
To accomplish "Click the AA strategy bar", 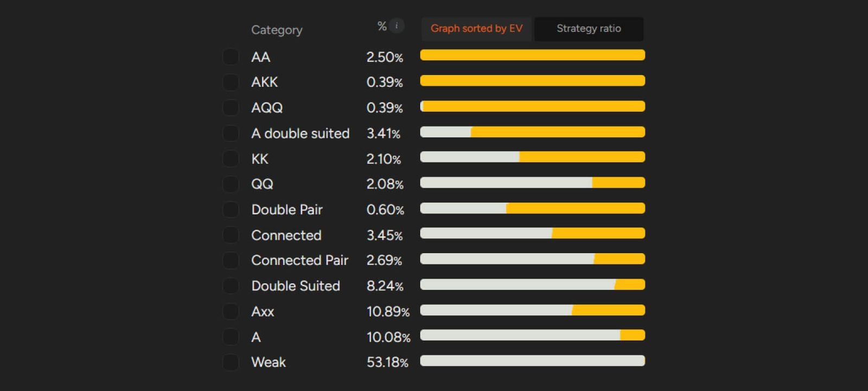I will point(532,55).
